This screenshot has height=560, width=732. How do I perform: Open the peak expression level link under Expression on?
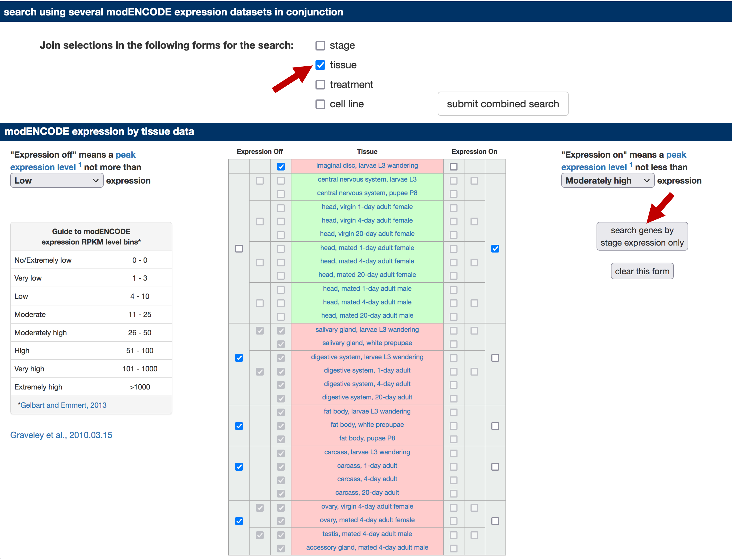click(624, 161)
